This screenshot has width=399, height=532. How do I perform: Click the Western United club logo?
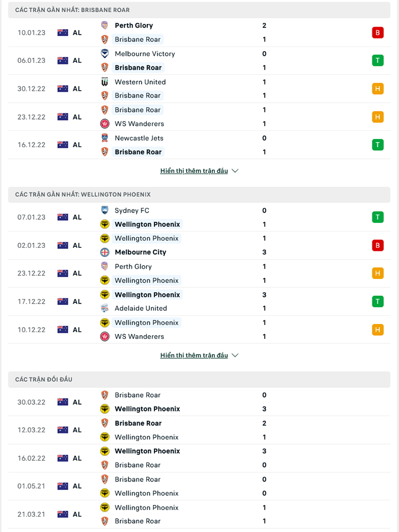pos(105,82)
